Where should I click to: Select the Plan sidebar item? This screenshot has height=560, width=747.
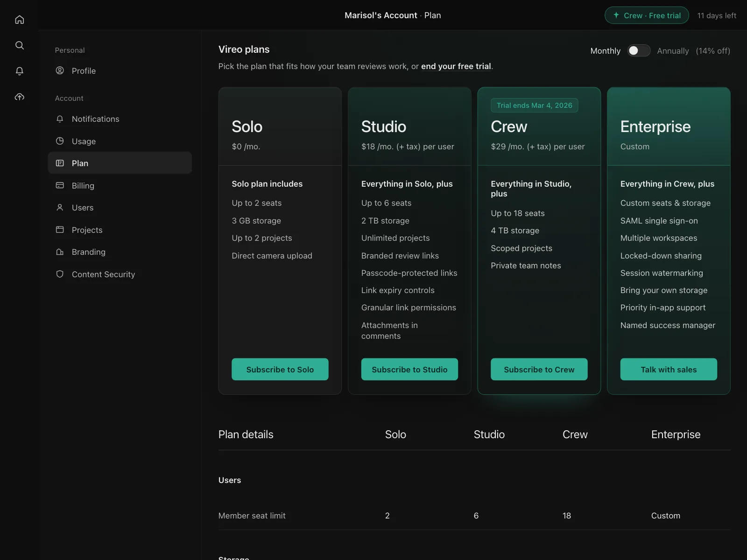coord(120,163)
